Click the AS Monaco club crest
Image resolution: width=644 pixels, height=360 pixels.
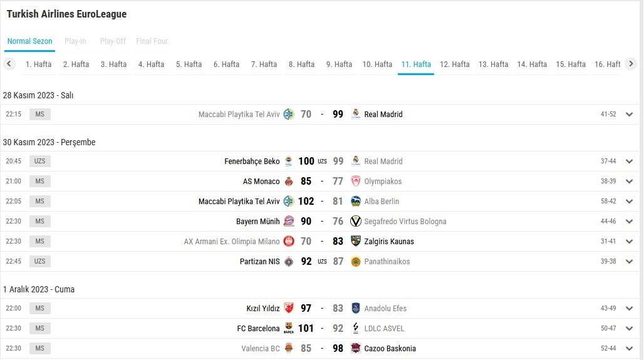click(289, 182)
